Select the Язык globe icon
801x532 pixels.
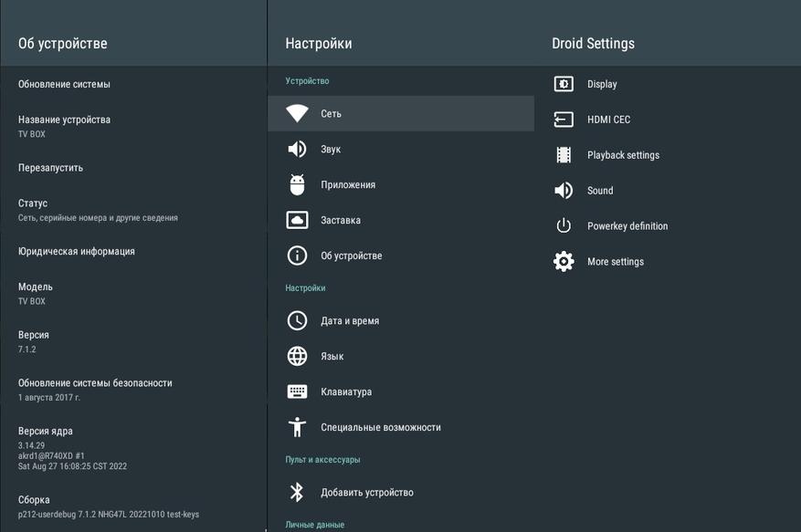297,356
